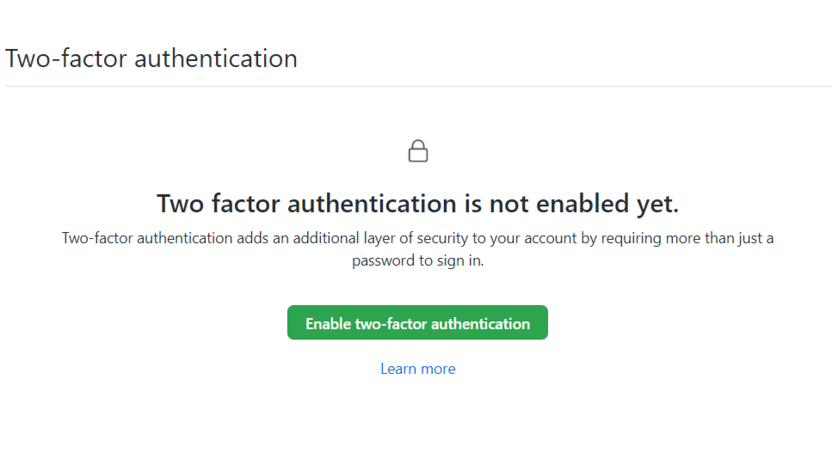Click the word 'Learn' in the blue link
The width and height of the screenshot is (832, 465).
[x=399, y=369]
